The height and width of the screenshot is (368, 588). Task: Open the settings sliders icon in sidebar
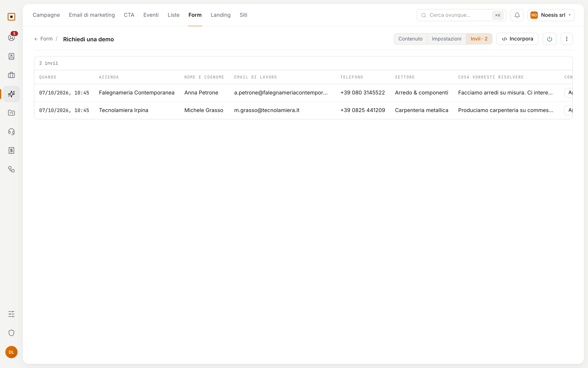(11, 314)
